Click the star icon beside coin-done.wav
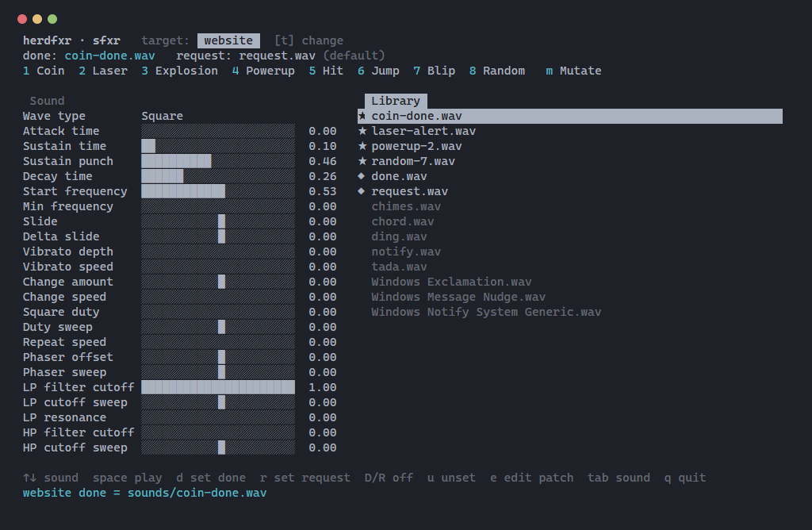 point(362,116)
